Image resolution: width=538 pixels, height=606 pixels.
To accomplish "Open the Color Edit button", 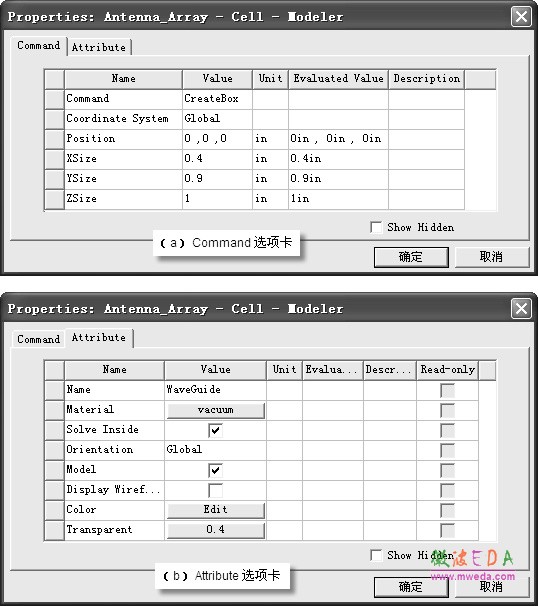I will coord(216,510).
